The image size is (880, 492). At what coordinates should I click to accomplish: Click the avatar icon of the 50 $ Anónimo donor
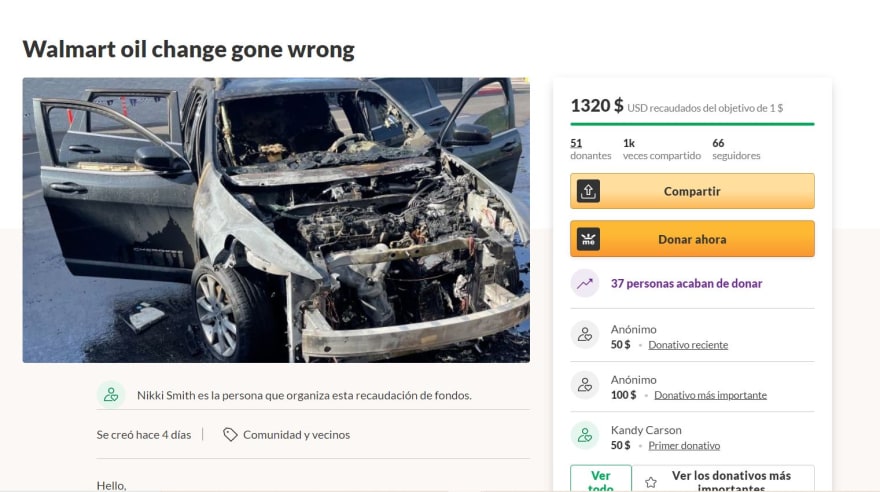click(585, 335)
